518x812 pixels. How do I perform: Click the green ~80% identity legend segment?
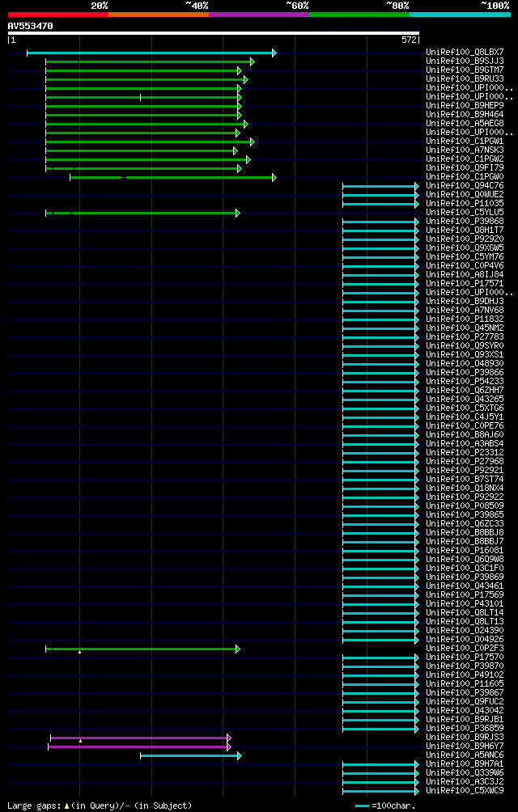(359, 15)
